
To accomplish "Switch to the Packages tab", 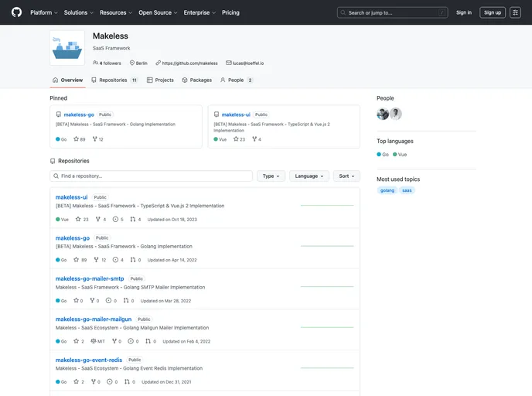I will click(196, 80).
